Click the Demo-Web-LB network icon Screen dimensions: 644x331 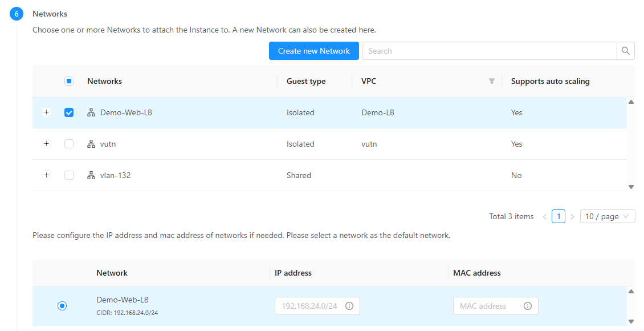[x=91, y=112]
